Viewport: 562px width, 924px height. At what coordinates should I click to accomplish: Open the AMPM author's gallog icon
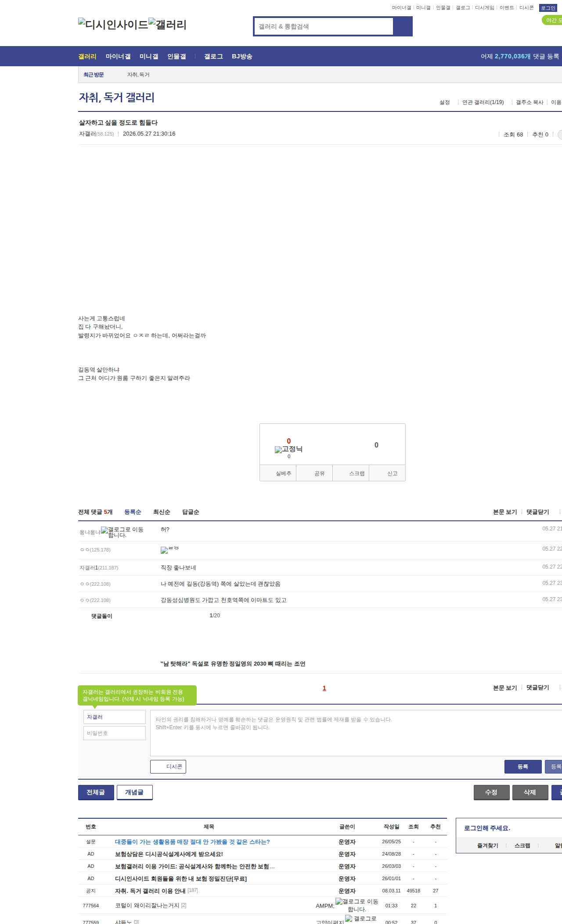(357, 905)
